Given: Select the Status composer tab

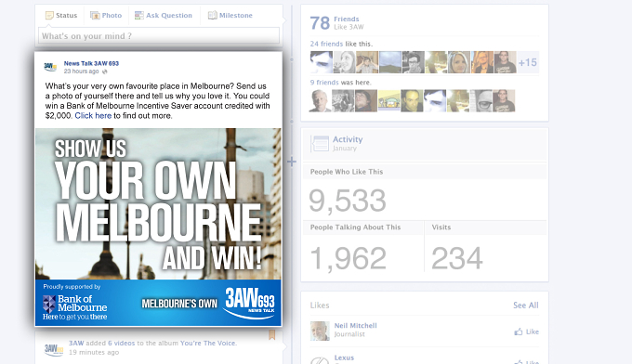Looking at the screenshot, I should pos(61,15).
